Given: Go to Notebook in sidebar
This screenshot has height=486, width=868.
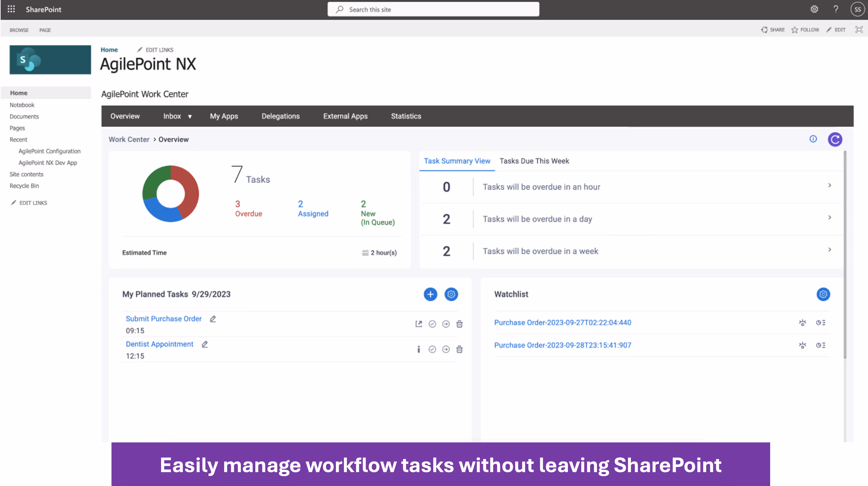Looking at the screenshot, I should click(x=22, y=105).
